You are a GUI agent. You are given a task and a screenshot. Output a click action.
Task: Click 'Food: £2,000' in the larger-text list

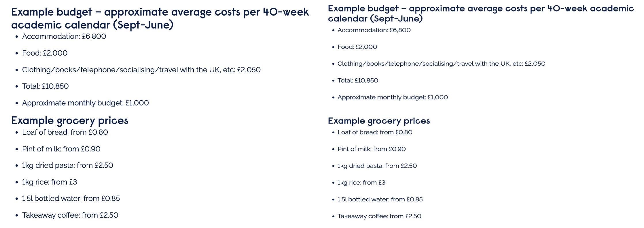click(45, 53)
